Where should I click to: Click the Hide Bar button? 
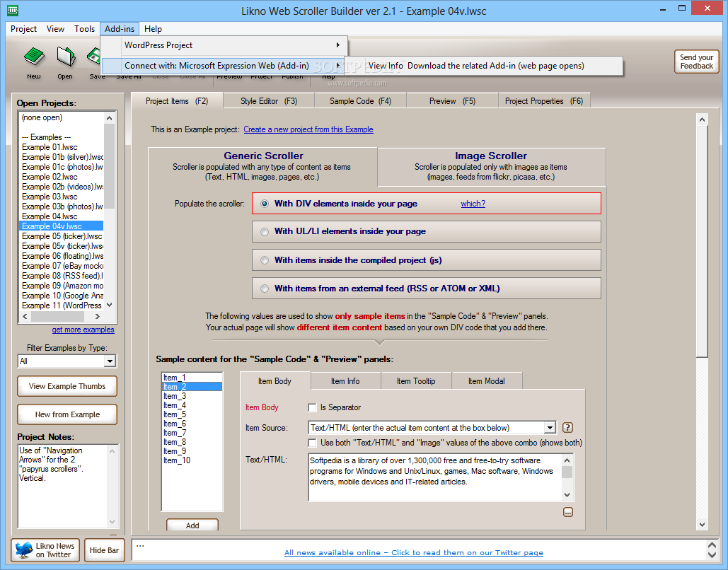105,550
